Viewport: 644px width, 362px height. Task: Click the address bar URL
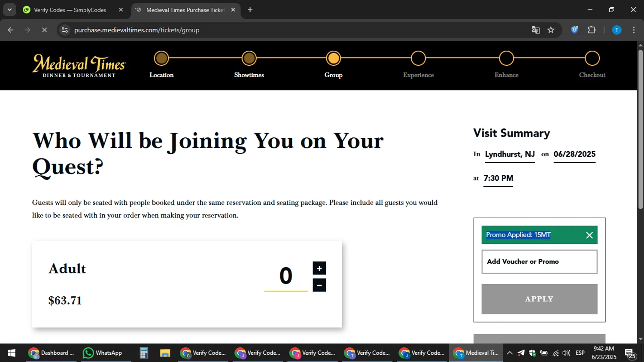point(137,30)
